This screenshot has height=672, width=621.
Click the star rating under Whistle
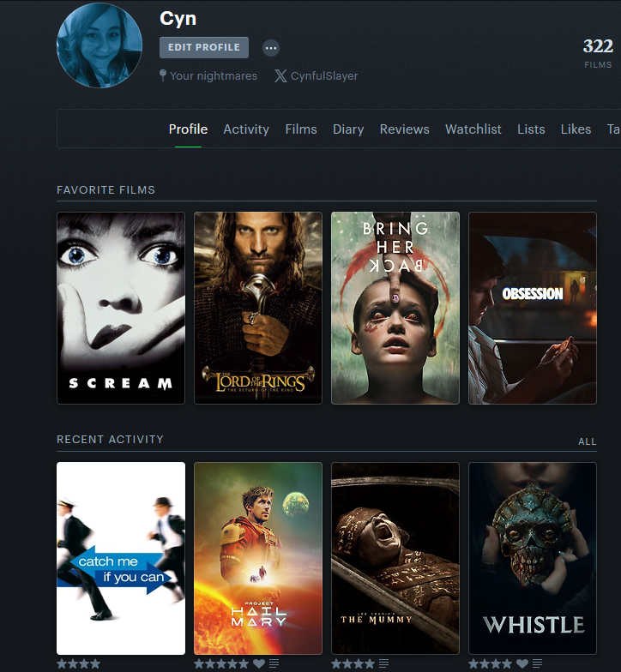click(491, 663)
